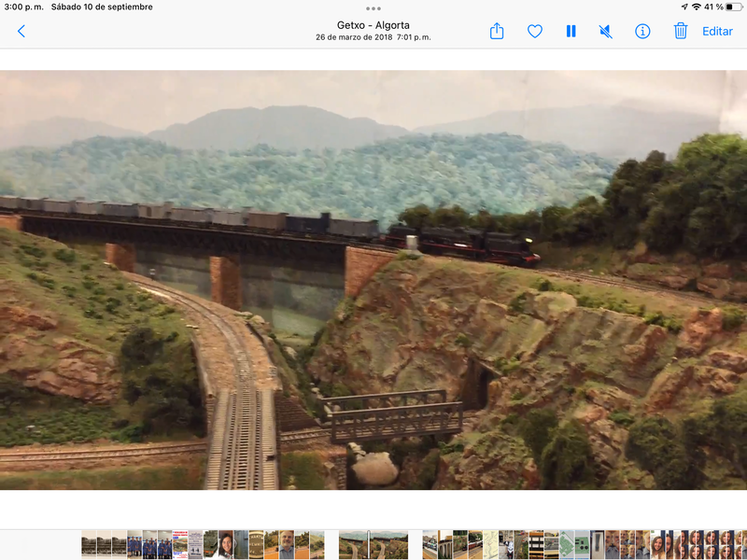
Task: Open the multitasking three-dot menu at top
Action: click(x=373, y=8)
